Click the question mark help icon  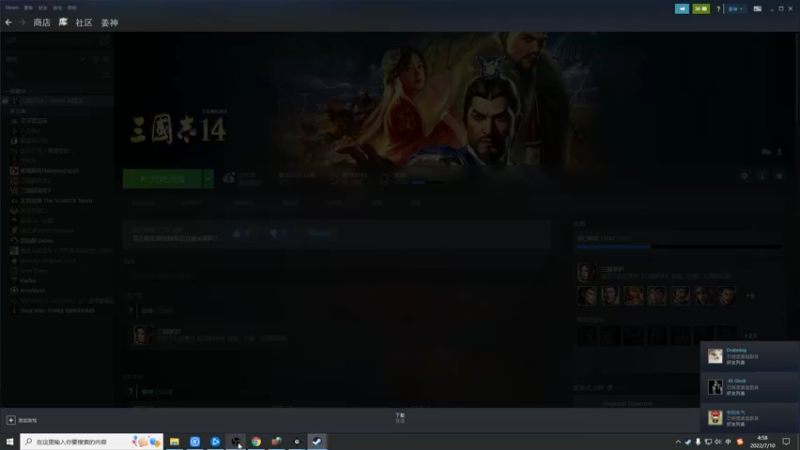click(718, 9)
